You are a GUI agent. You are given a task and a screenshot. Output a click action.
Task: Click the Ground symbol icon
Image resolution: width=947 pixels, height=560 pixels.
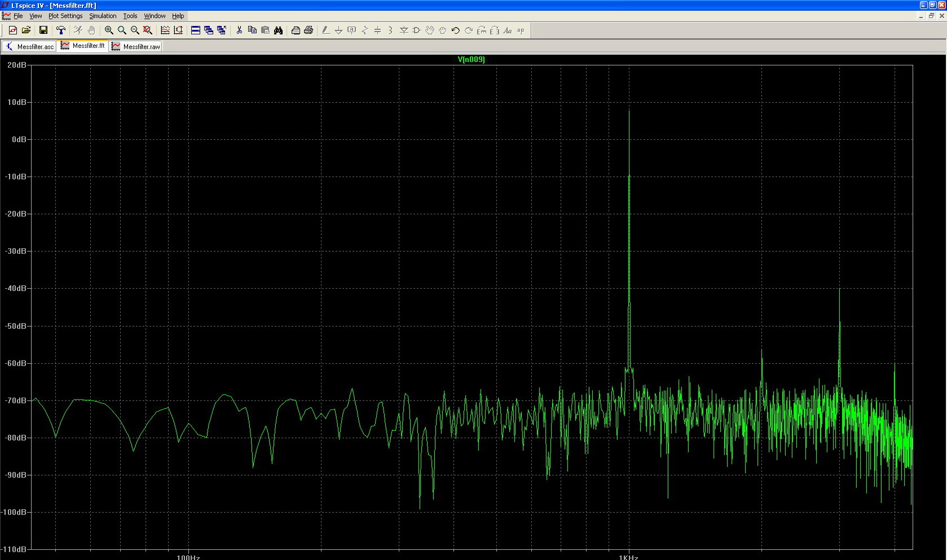(x=339, y=30)
